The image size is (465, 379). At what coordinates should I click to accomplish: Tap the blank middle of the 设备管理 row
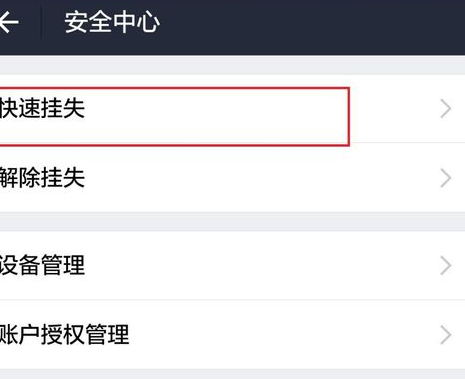(x=260, y=265)
